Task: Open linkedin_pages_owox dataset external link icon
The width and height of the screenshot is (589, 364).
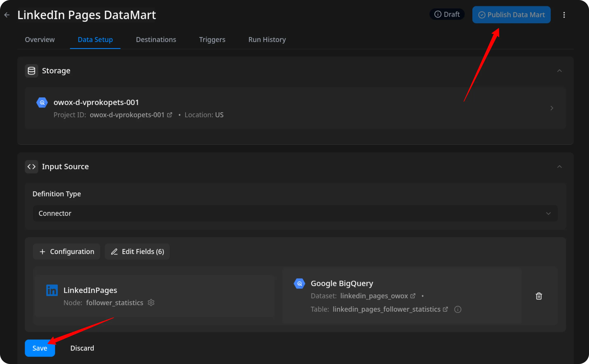Action: click(x=413, y=296)
